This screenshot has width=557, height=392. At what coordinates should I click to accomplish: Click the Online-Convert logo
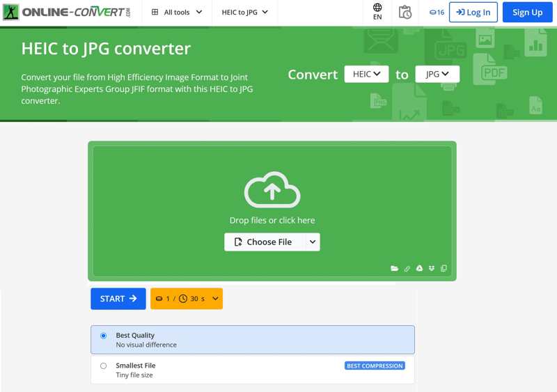pos(66,12)
